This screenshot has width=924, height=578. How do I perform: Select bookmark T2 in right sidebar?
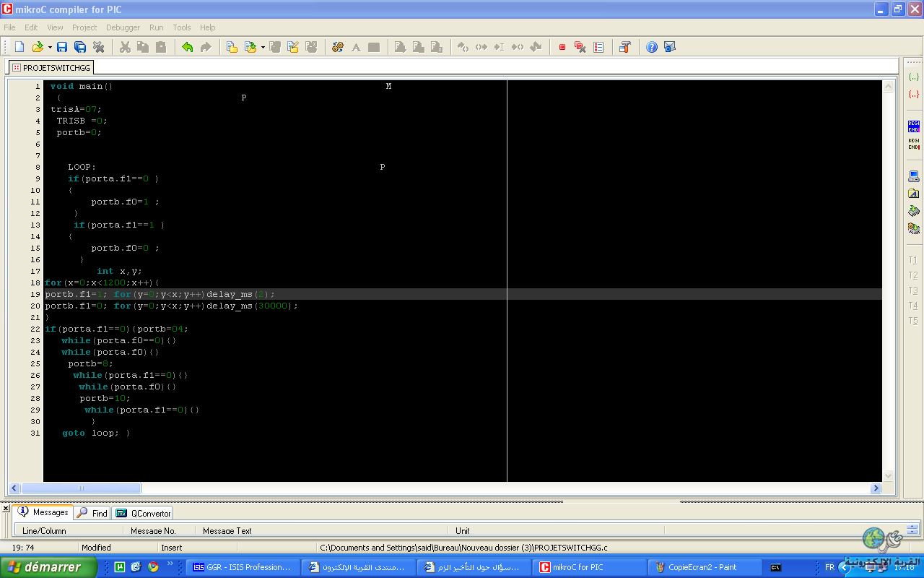pos(913,275)
